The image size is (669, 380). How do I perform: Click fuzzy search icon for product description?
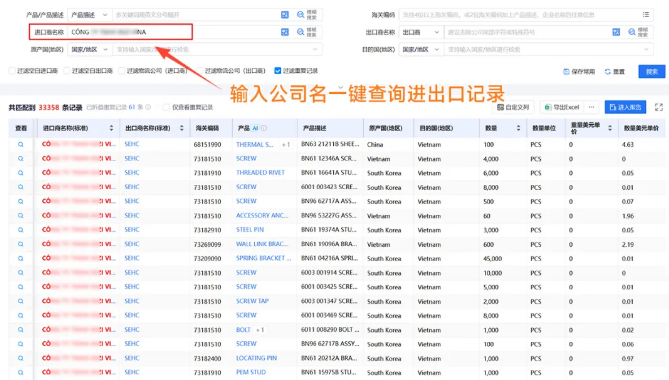click(307, 15)
